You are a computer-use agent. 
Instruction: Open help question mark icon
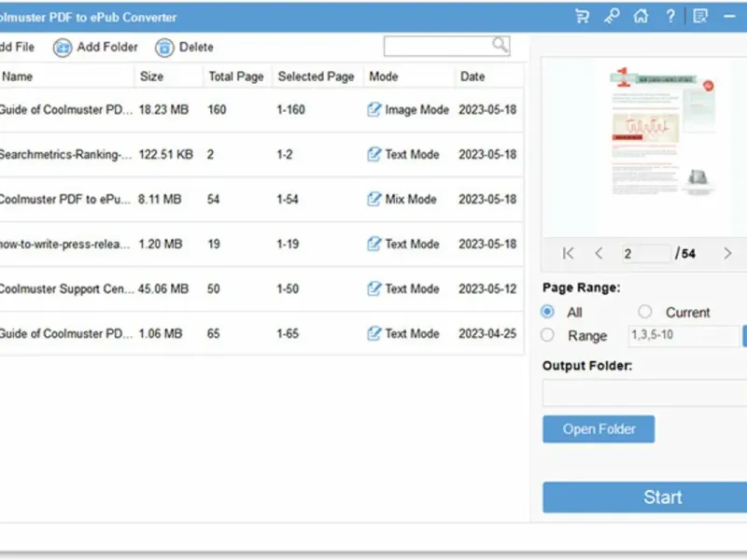tap(670, 17)
